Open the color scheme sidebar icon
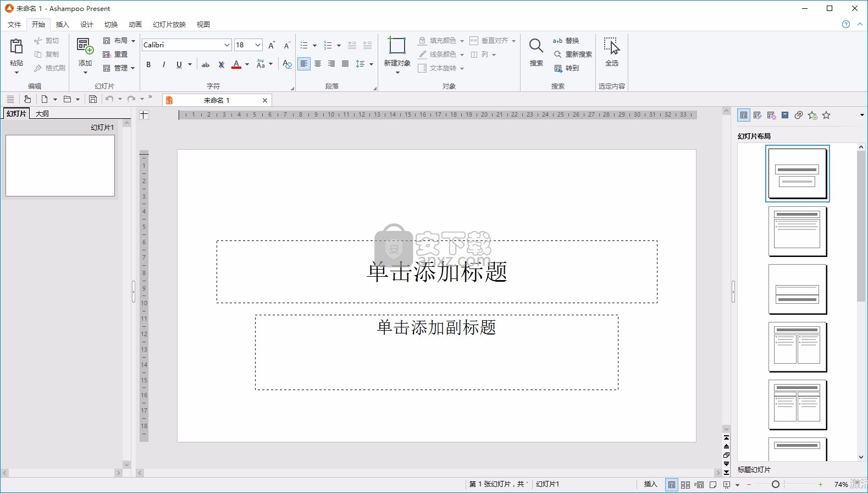This screenshot has width=868, height=493. tap(771, 115)
